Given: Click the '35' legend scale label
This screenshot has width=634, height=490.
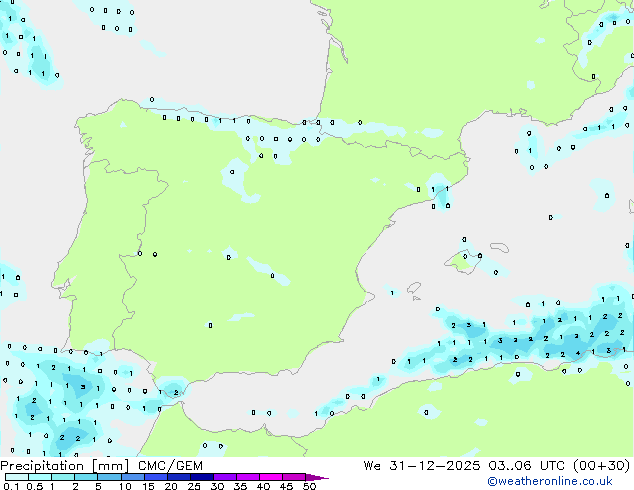Looking at the screenshot, I should coord(240,486).
